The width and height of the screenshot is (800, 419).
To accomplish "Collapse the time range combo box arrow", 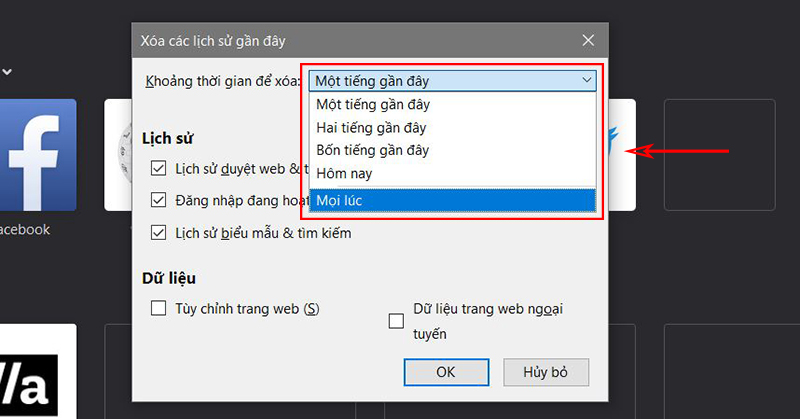I will click(587, 80).
